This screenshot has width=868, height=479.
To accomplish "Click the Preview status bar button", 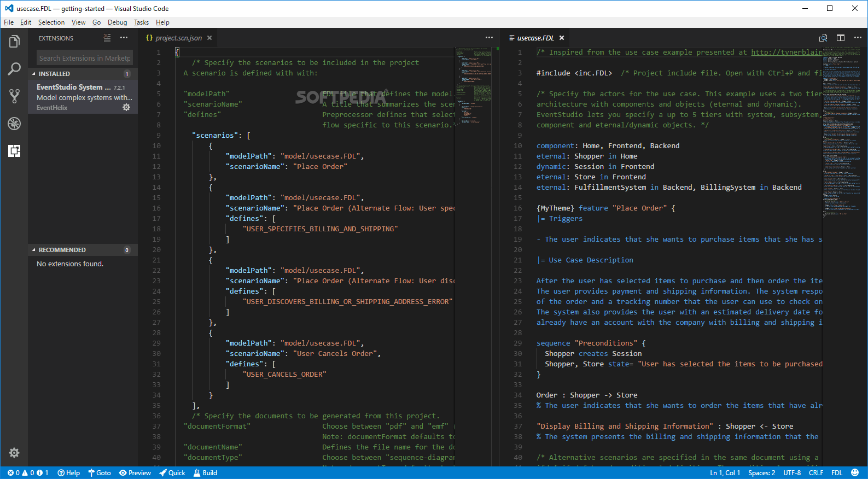I will click(135, 473).
